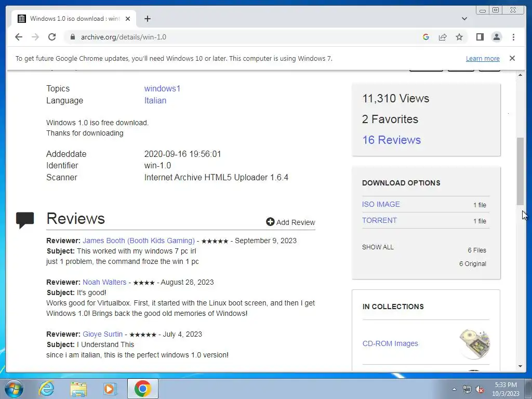Open the CD-ROM Images collection link

390,343
